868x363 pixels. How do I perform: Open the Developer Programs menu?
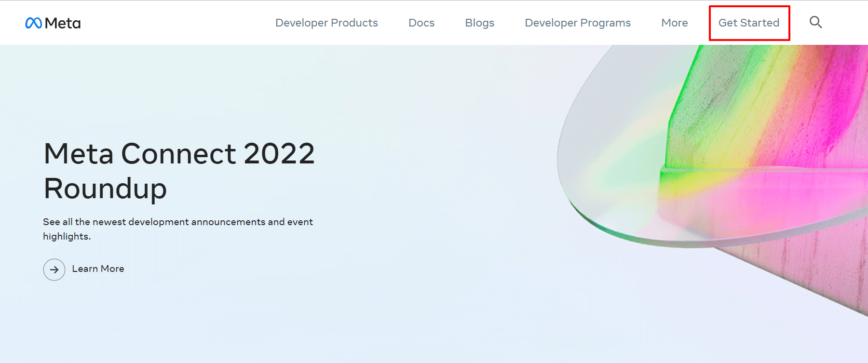[x=578, y=23]
